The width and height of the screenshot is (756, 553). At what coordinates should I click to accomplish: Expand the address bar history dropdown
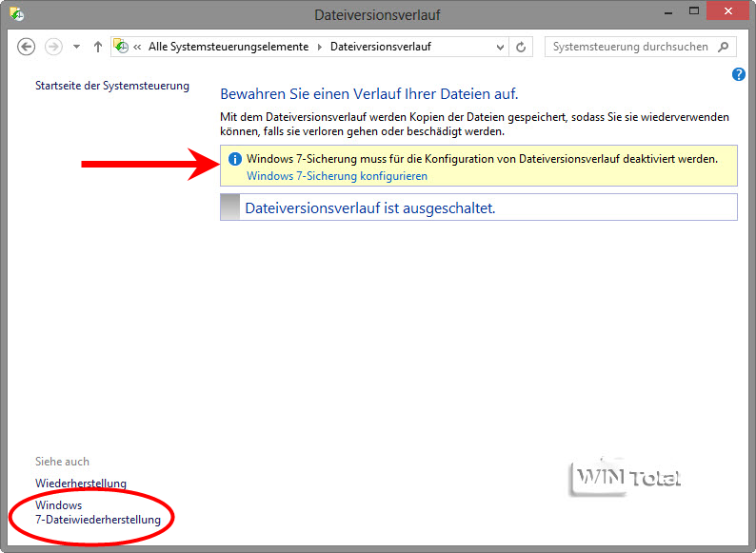(500, 48)
